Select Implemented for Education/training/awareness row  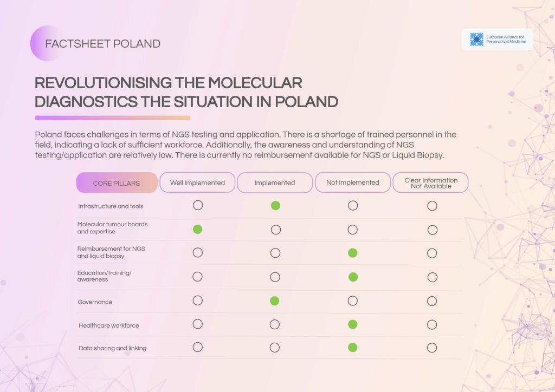coord(275,277)
